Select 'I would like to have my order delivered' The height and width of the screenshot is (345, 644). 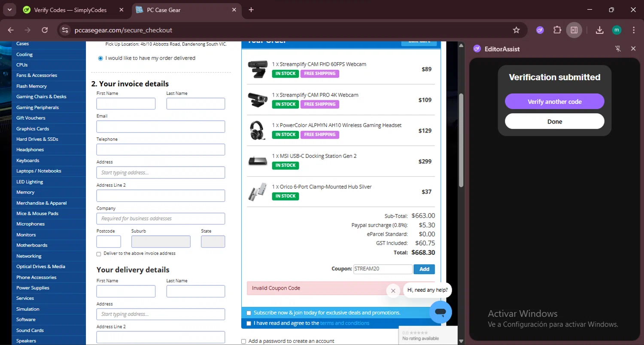pyautogui.click(x=100, y=58)
